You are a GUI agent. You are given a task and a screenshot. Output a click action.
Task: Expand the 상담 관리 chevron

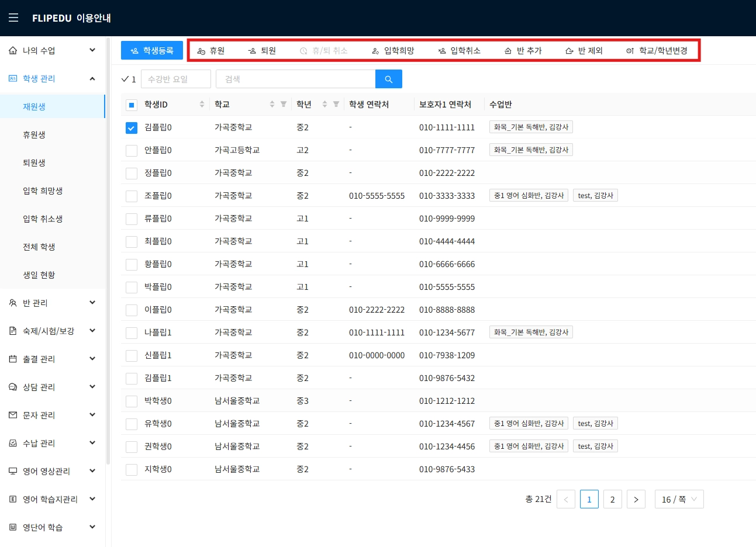[x=92, y=387]
